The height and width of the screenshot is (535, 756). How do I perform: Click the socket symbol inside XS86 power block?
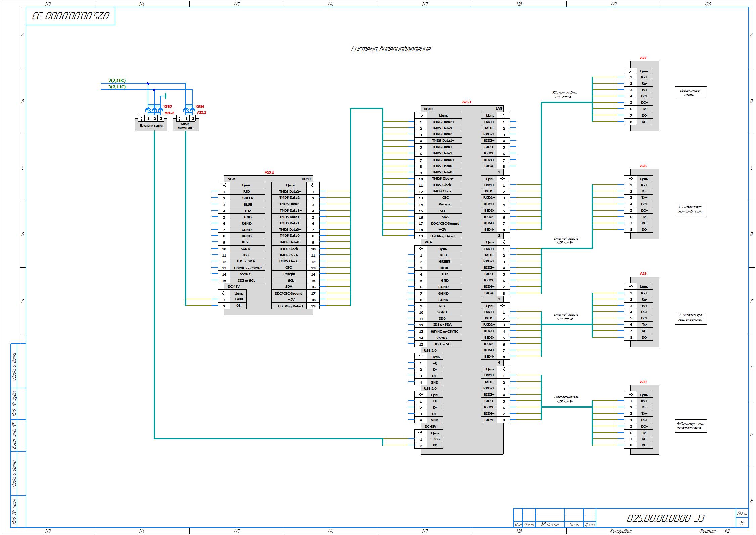click(180, 119)
